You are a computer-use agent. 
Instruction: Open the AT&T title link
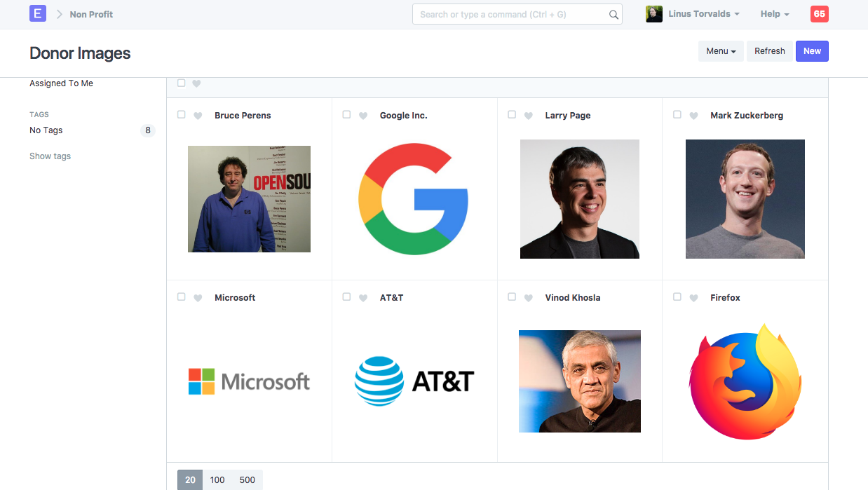[x=392, y=298]
